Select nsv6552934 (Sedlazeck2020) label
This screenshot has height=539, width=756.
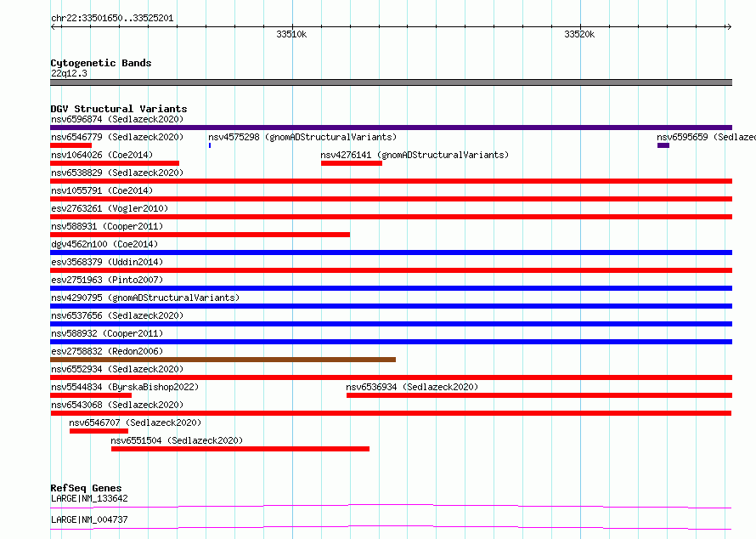pyautogui.click(x=117, y=369)
